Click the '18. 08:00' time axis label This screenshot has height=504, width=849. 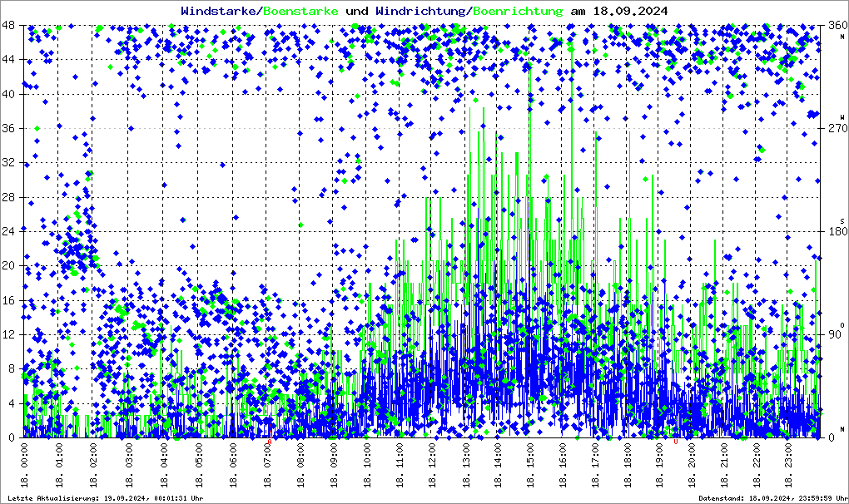[x=300, y=465]
